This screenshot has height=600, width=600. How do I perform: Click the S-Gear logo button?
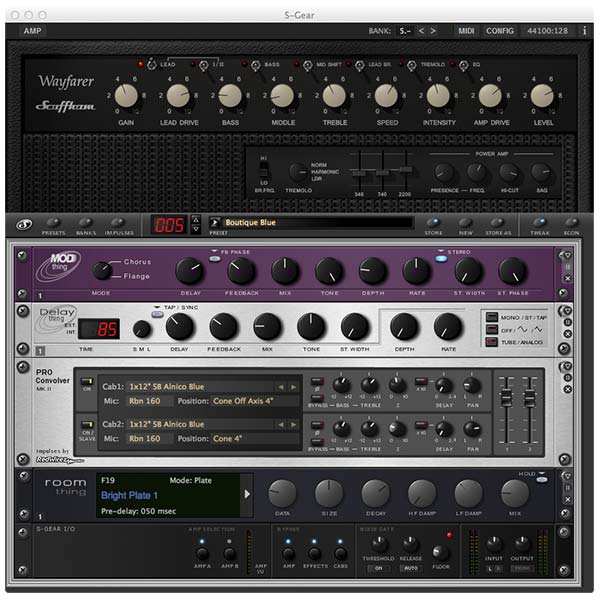pos(24,225)
